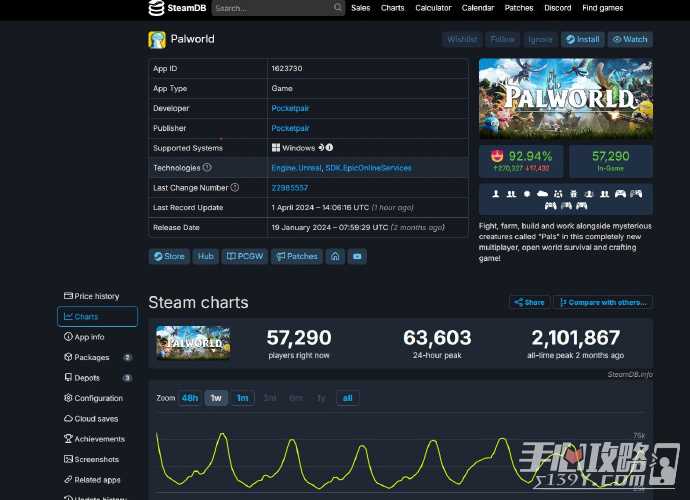Focus the SteamDB search field
Screen dimensions: 690x500
(278, 8)
